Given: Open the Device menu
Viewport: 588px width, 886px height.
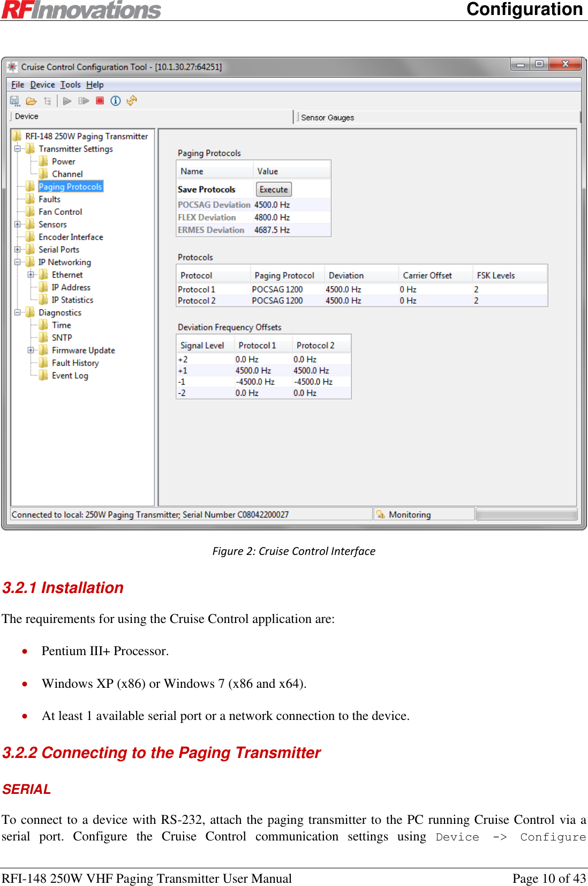Looking at the screenshot, I should click(42, 85).
